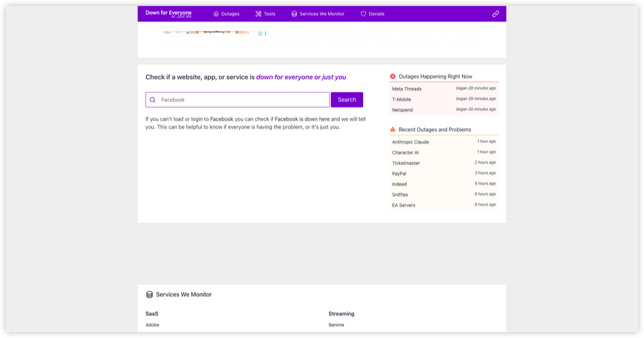Click the red X outages icon
This screenshot has width=644, height=338.
(x=392, y=76)
